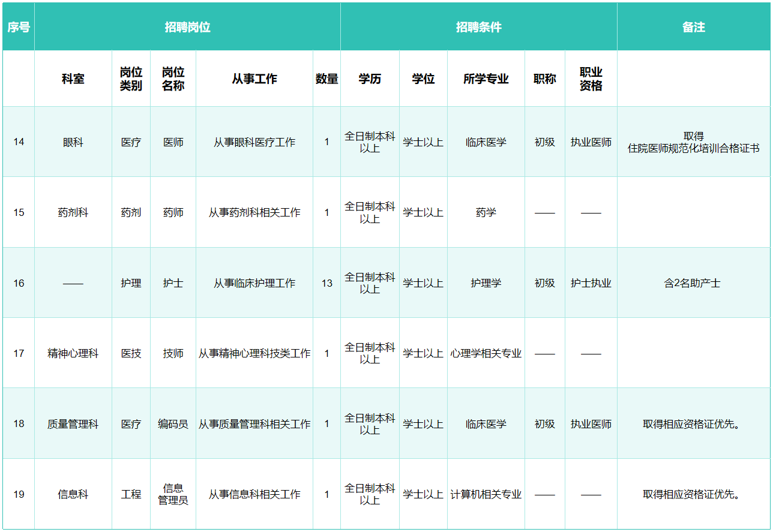Click the 心理学相关专业 major cell
Viewport: 773px width, 532px height.
(x=486, y=353)
